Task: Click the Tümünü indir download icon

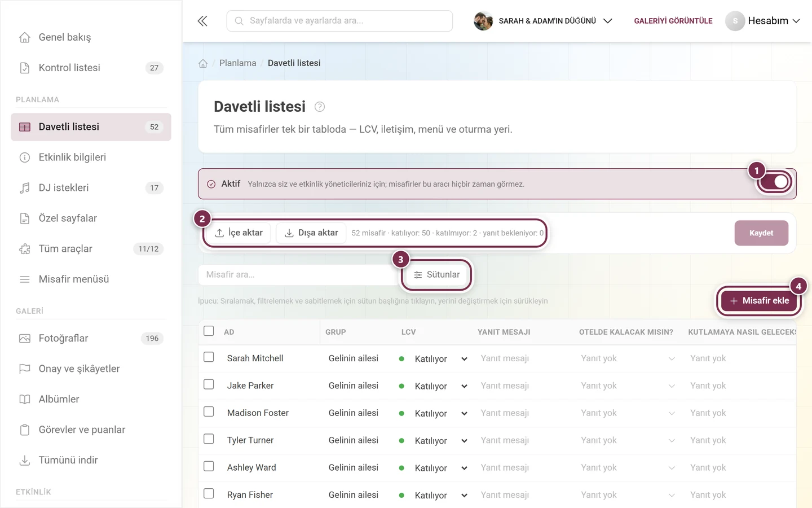Action: (x=25, y=461)
